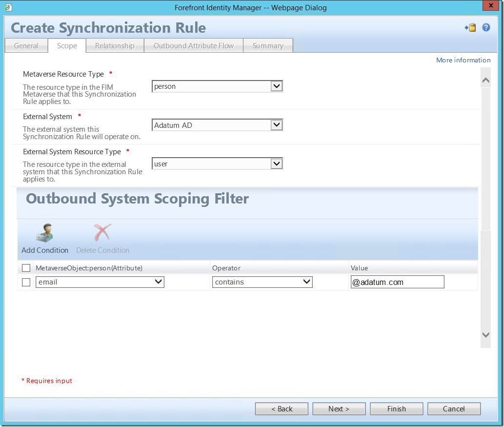Viewport: 504px width, 427px height.
Task: Click the Add Condition label
Action: pos(45,250)
